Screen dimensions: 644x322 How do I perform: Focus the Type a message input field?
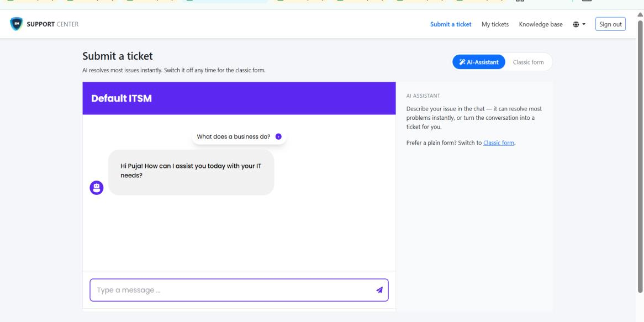pyautogui.click(x=239, y=290)
